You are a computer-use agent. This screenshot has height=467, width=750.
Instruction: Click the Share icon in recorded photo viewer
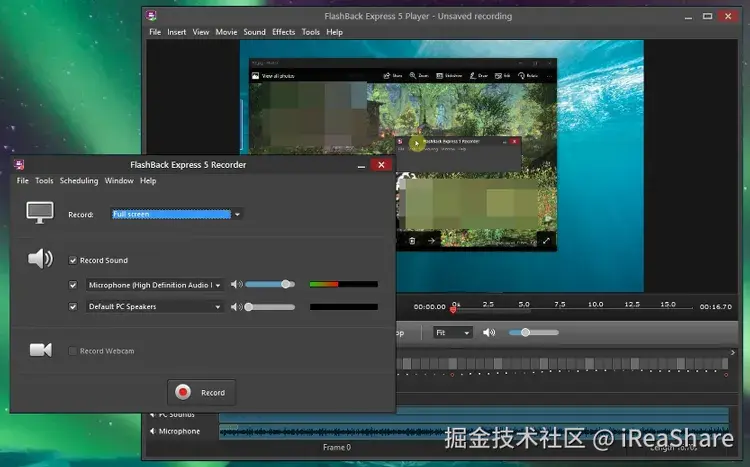tap(387, 76)
